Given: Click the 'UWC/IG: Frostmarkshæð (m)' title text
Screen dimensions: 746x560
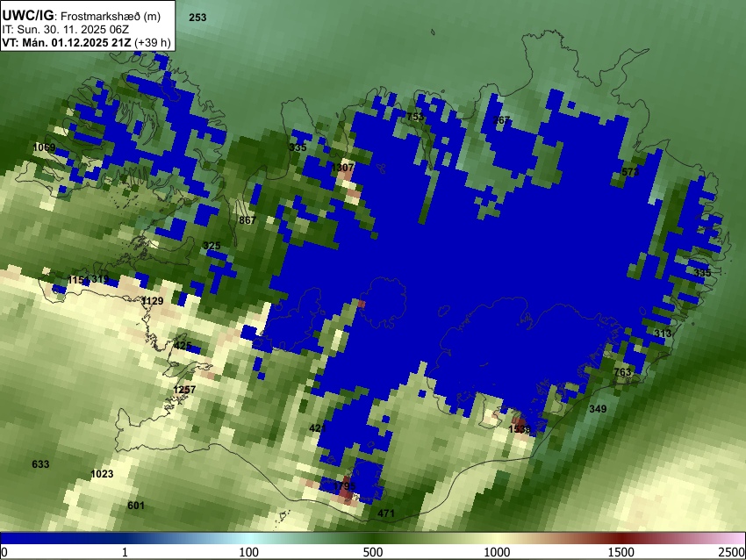Looking at the screenshot, I should tap(82, 16).
